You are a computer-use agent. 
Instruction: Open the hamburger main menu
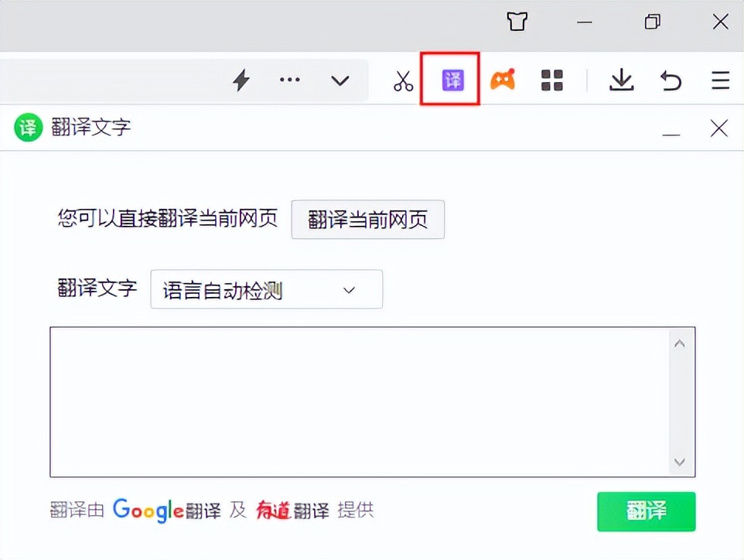click(718, 80)
